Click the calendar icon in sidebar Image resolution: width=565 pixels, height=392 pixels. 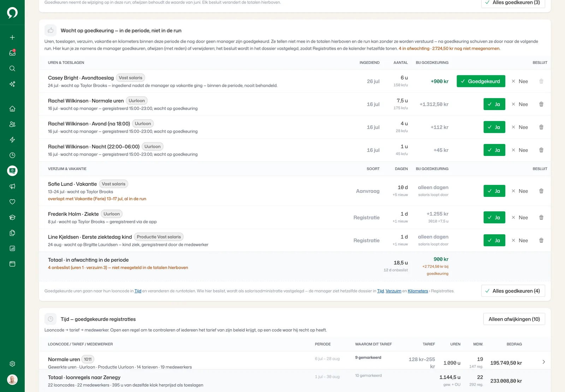click(x=12, y=264)
